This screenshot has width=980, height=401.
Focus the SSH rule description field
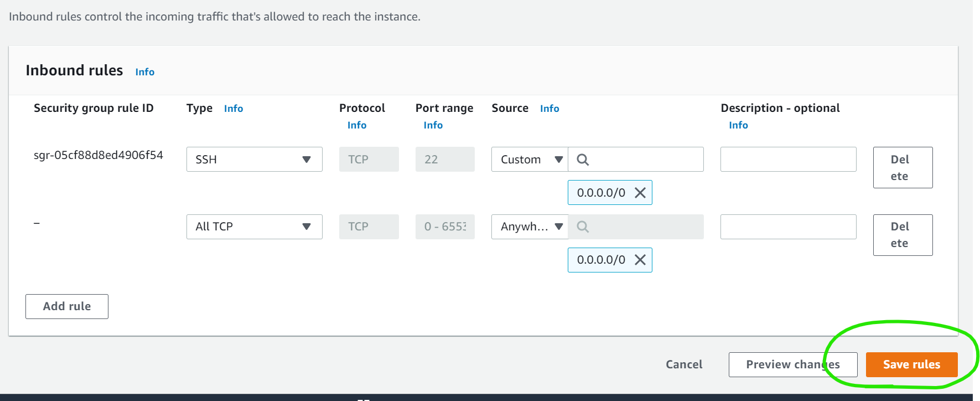(789, 160)
